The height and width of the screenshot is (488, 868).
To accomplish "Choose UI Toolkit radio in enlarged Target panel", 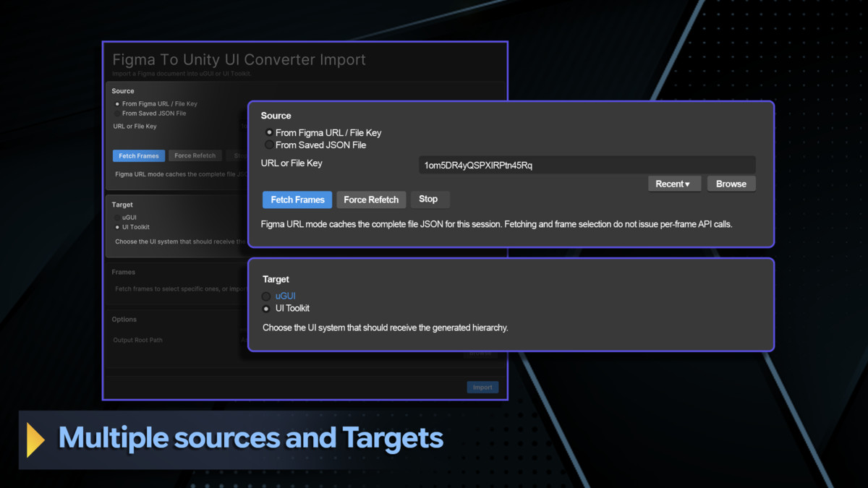I will [x=266, y=309].
